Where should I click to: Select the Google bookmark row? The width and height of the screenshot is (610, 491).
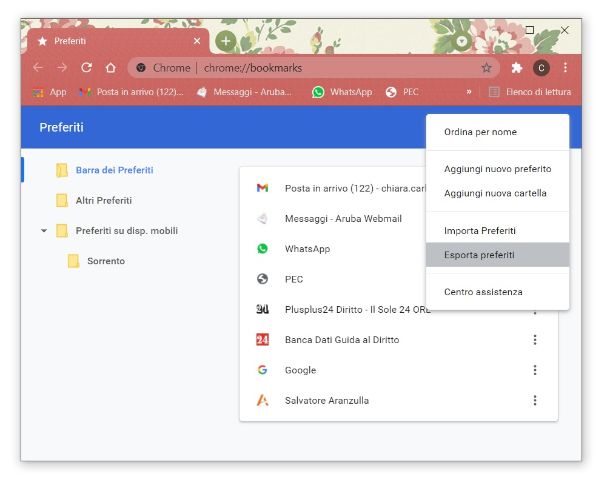point(399,370)
